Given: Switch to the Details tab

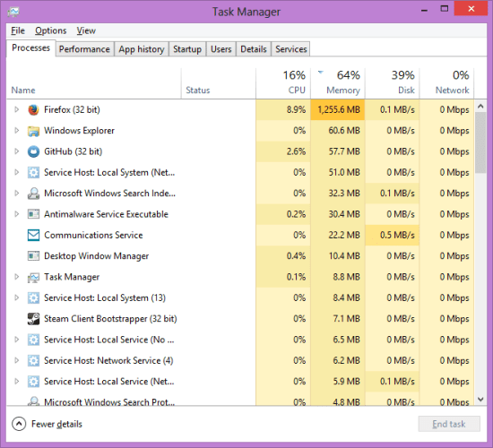Looking at the screenshot, I should [254, 49].
